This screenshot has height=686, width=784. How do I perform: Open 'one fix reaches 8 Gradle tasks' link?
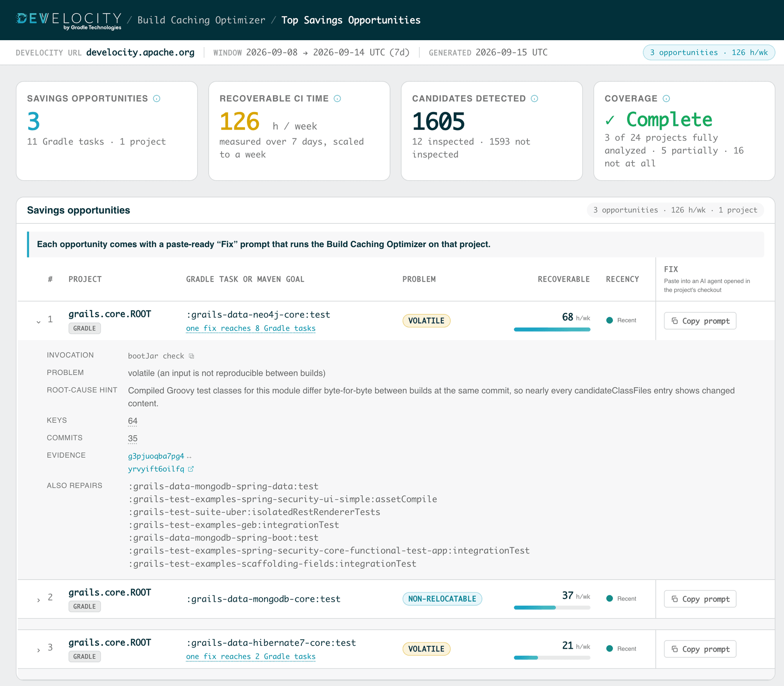click(x=251, y=328)
